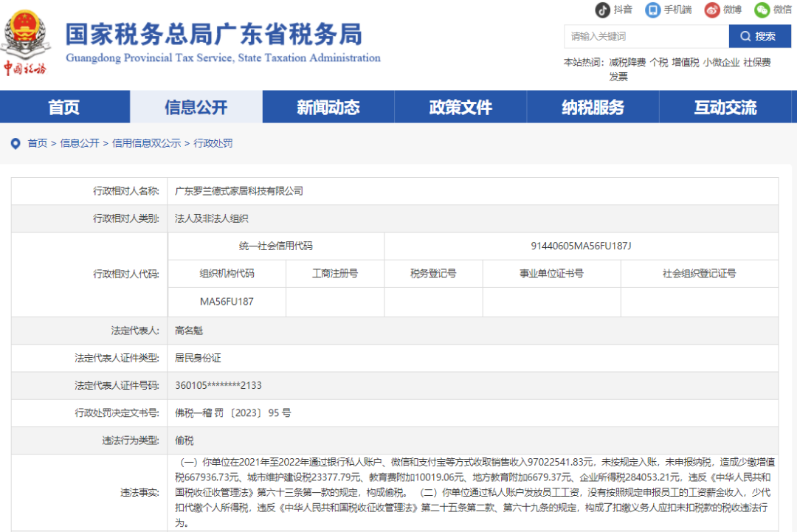Screen dimensions: 797x532
Task: Click company name 广东罗兰德式家居科技有限公司
Action: coord(239,191)
